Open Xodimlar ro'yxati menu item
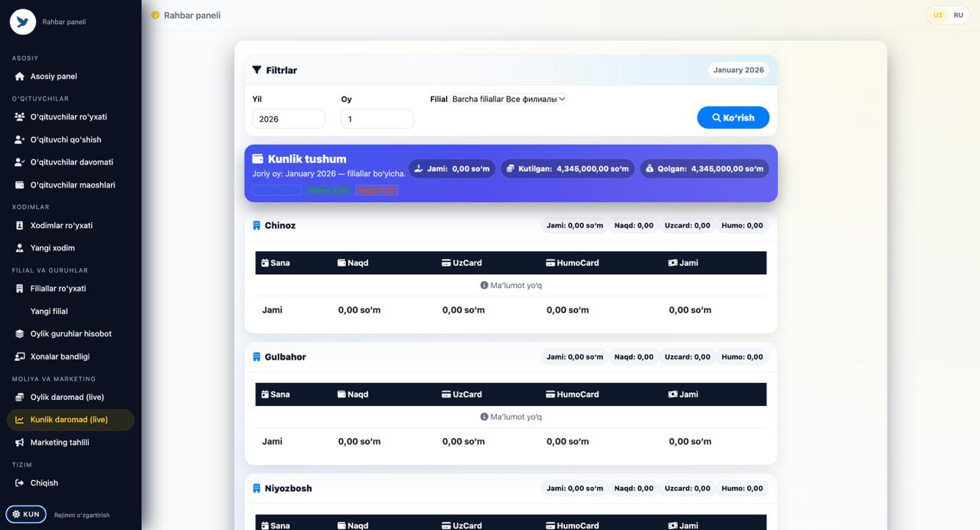 (x=61, y=226)
